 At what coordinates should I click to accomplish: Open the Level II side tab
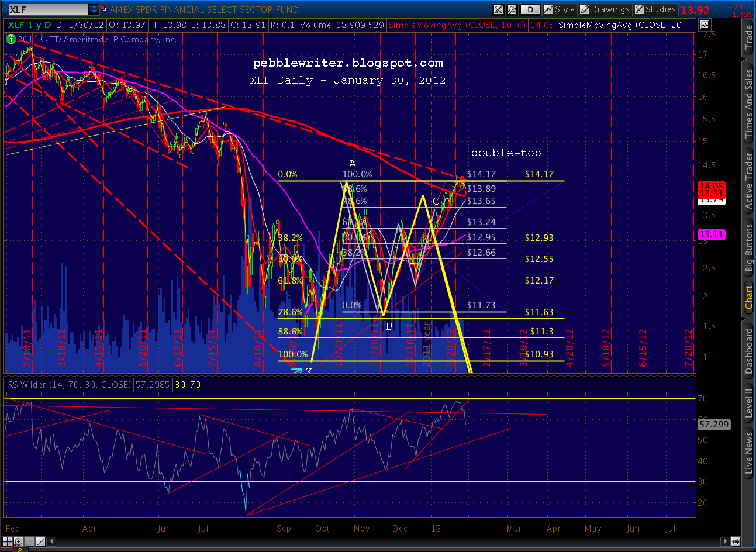[749, 403]
